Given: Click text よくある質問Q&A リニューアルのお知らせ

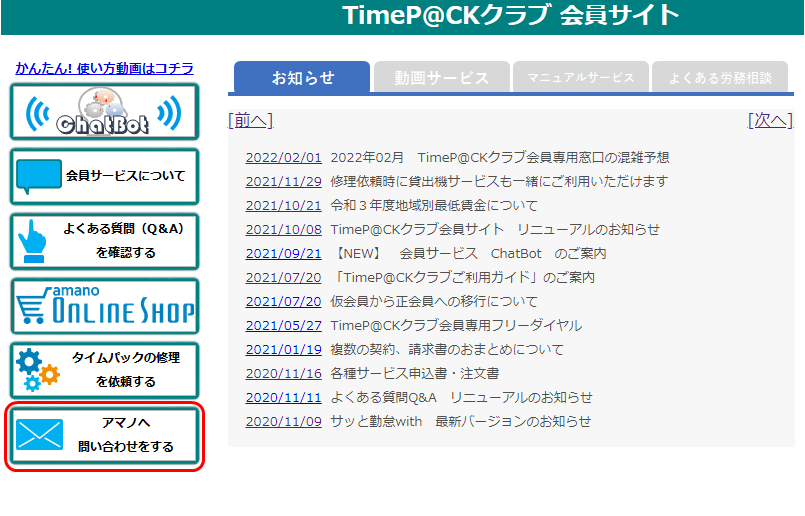Looking at the screenshot, I should coord(461,398).
